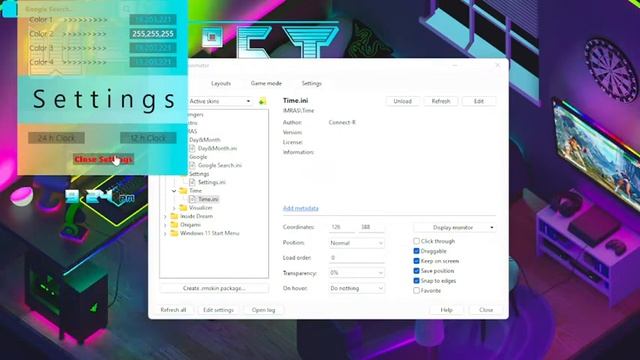The width and height of the screenshot is (640, 360).
Task: Expand the Visualizer folder arrow
Action: (x=174, y=208)
